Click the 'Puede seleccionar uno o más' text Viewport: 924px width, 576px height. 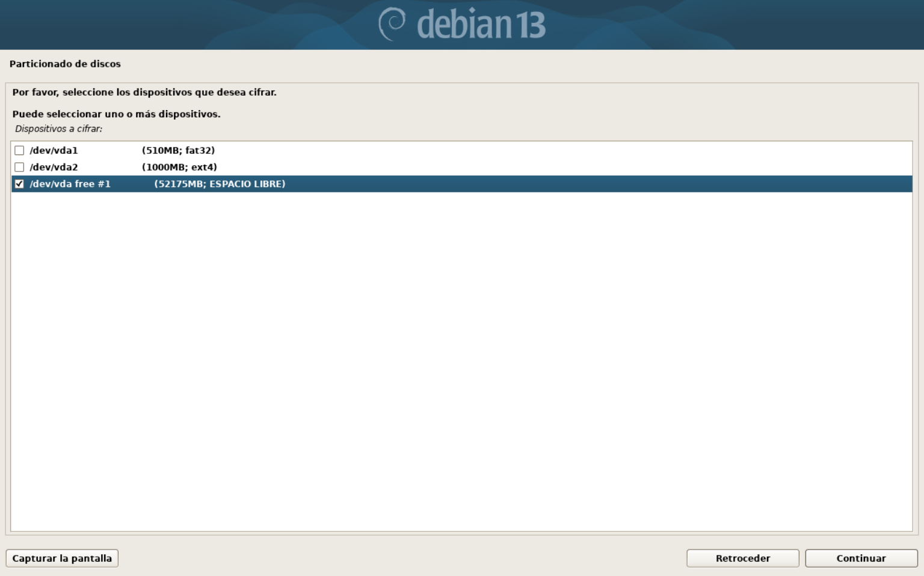pos(116,114)
